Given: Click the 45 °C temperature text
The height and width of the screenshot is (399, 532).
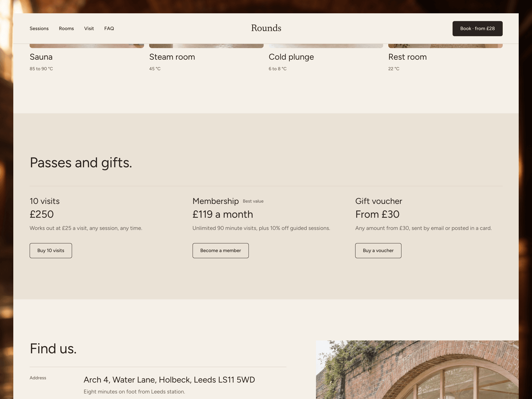Looking at the screenshot, I should click(155, 69).
